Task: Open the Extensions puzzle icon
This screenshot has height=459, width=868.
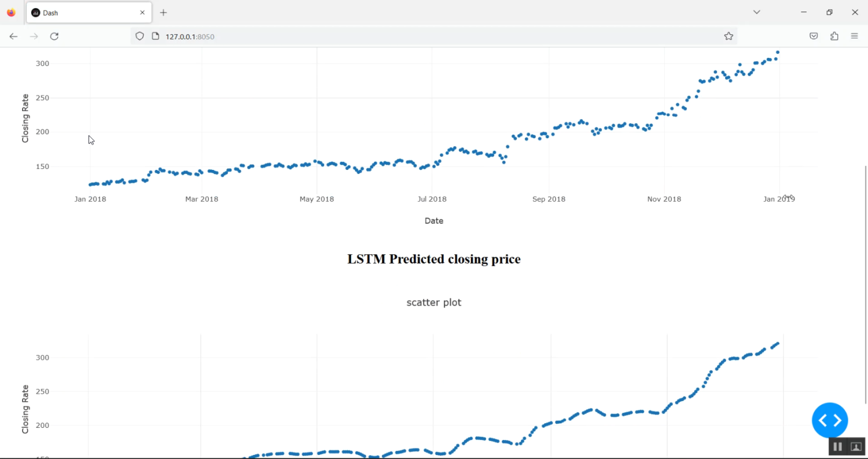Action: coord(834,36)
